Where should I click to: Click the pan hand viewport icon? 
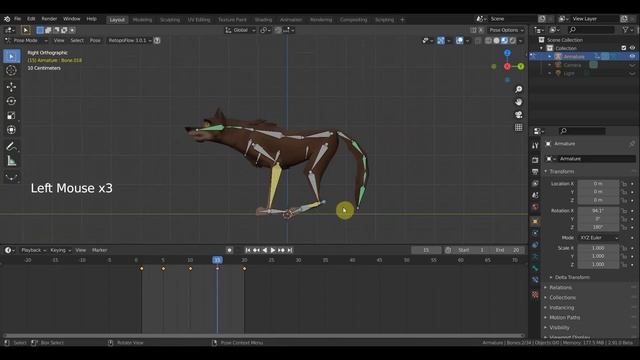pyautogui.click(x=518, y=102)
